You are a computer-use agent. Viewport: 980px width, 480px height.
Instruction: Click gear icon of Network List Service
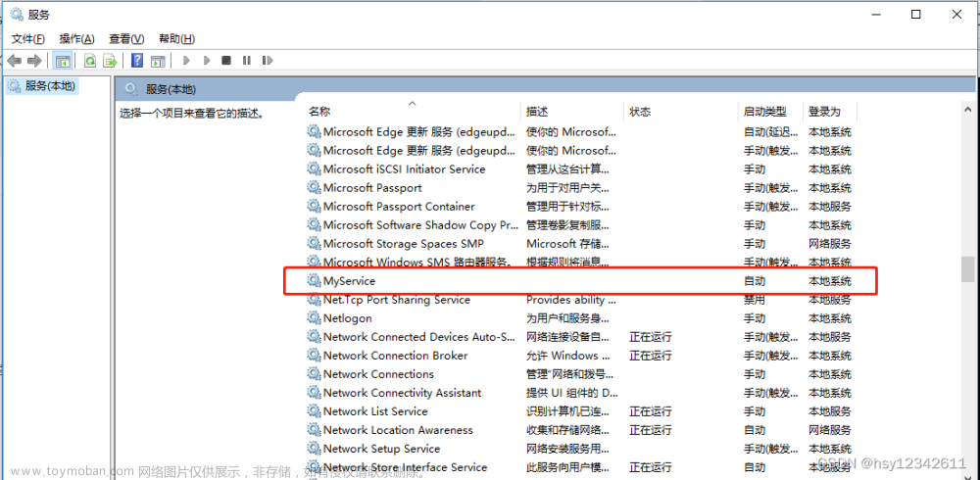click(x=314, y=411)
